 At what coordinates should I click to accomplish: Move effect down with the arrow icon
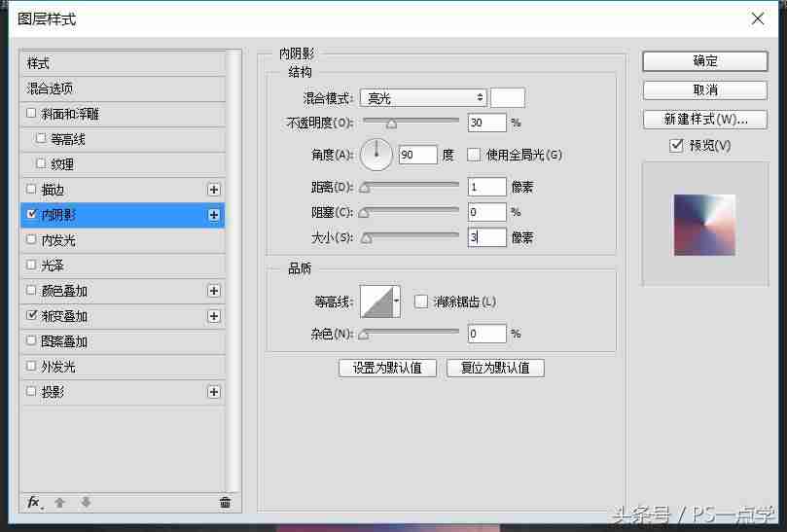(86, 502)
